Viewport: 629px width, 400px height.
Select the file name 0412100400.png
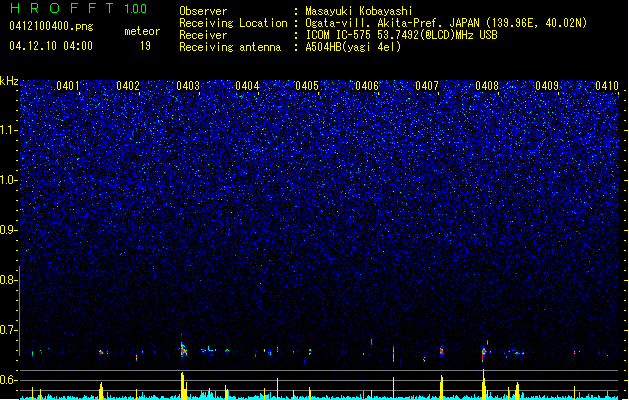pos(51,27)
